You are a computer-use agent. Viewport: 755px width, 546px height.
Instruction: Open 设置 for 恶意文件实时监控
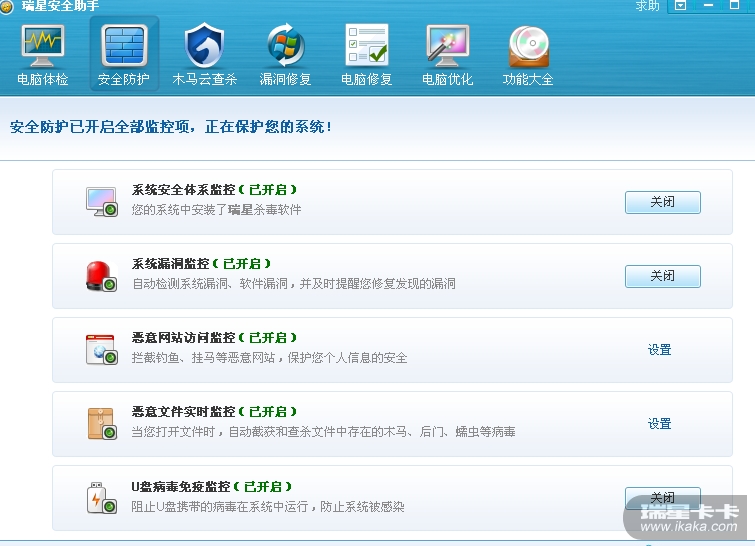point(660,424)
